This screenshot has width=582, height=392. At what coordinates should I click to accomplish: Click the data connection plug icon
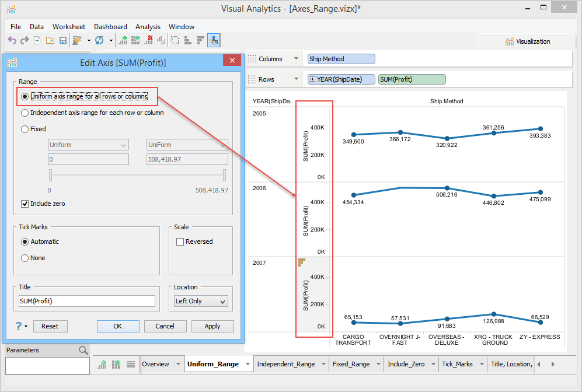coord(77,40)
